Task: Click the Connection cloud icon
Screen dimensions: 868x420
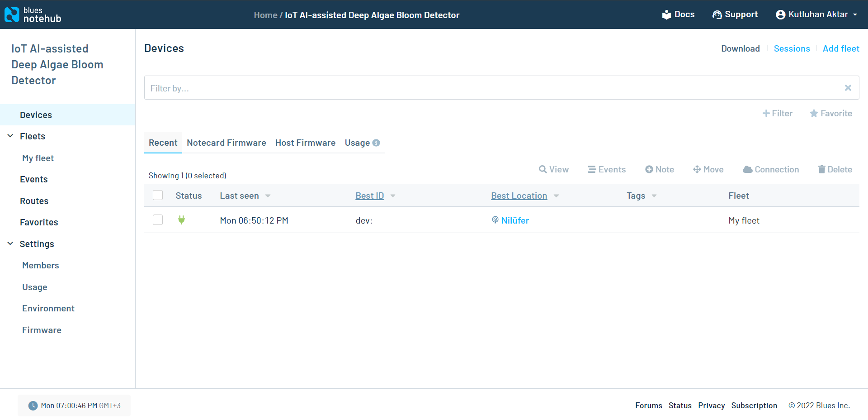Action: pos(747,169)
